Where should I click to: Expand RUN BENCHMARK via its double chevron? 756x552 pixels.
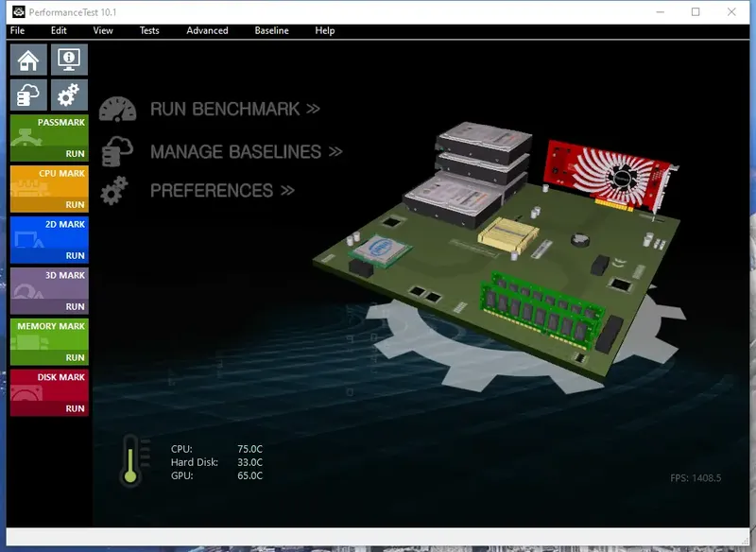tap(312, 109)
